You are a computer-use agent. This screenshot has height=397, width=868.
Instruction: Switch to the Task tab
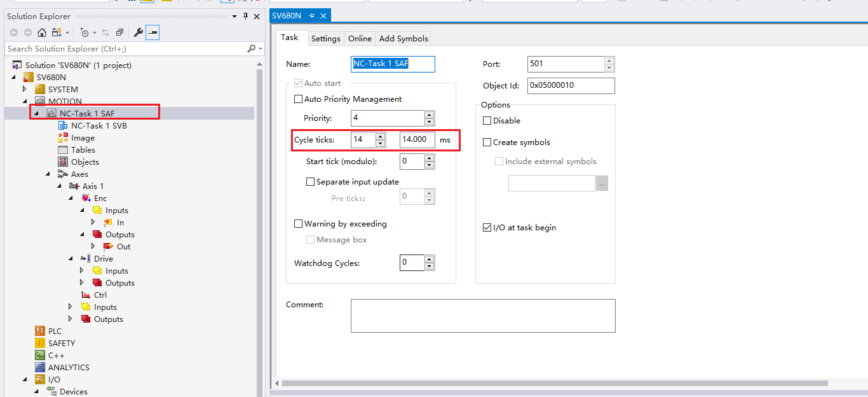tap(290, 38)
